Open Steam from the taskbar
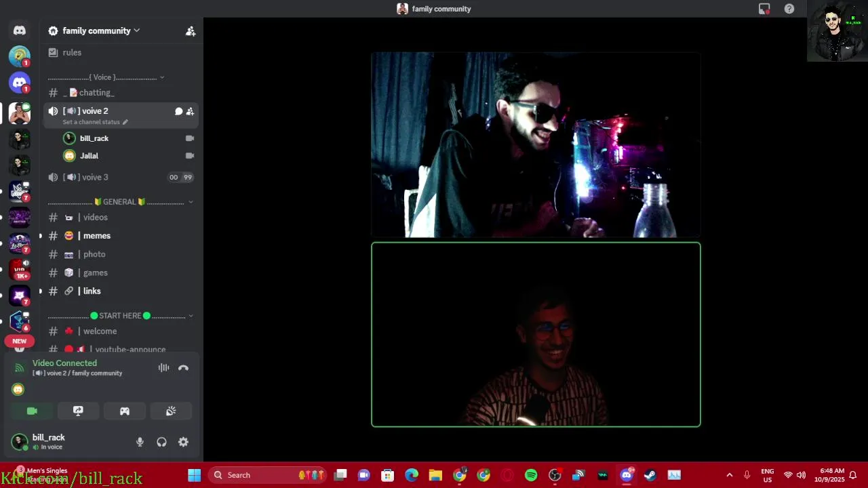This screenshot has height=488, width=868. pos(650,475)
